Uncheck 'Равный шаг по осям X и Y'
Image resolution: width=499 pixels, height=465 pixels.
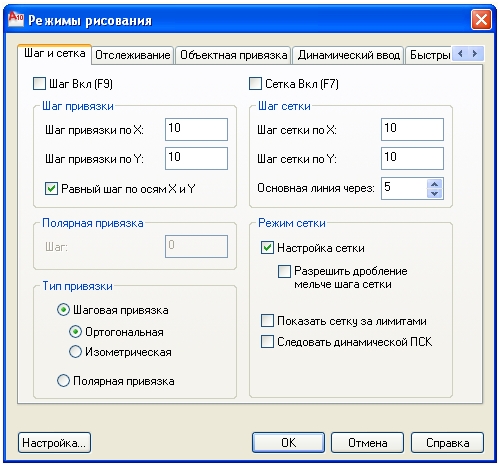pyautogui.click(x=51, y=189)
